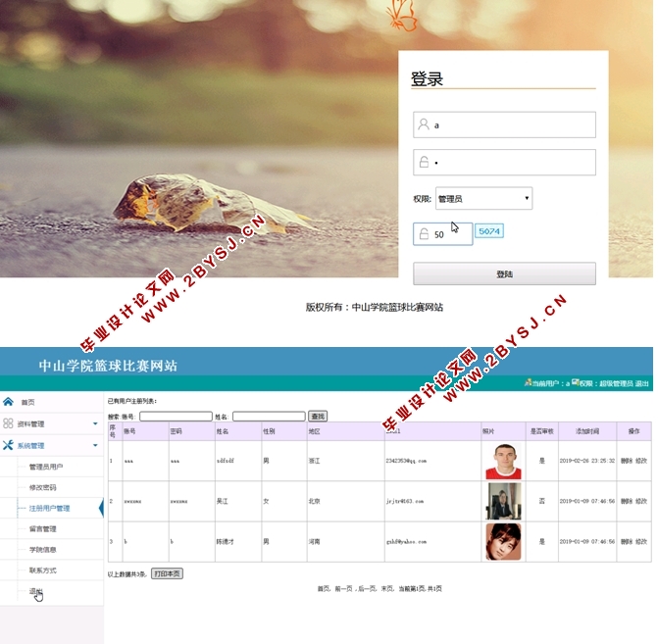Open 联系方式 in the sidebar

[x=43, y=570]
